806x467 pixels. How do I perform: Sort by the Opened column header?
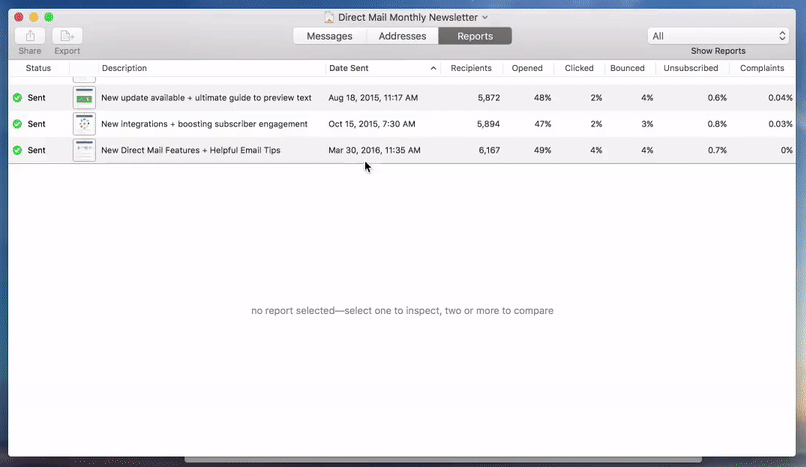point(527,68)
